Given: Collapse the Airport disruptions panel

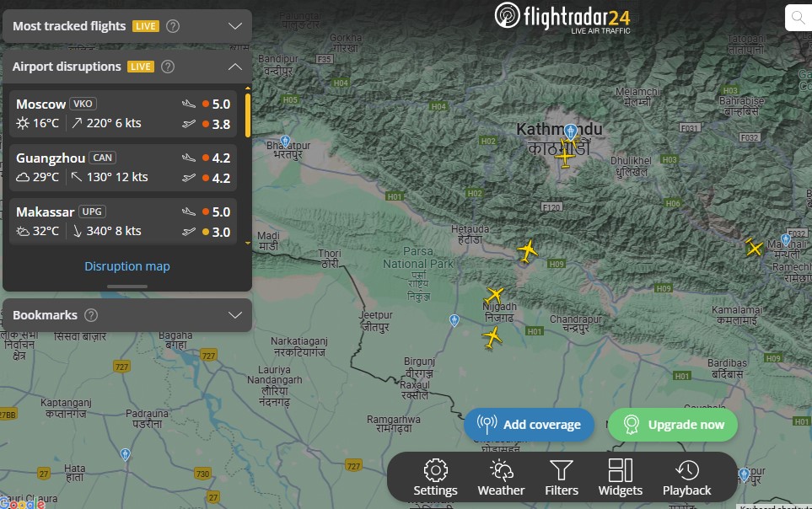Looking at the screenshot, I should 235,67.
